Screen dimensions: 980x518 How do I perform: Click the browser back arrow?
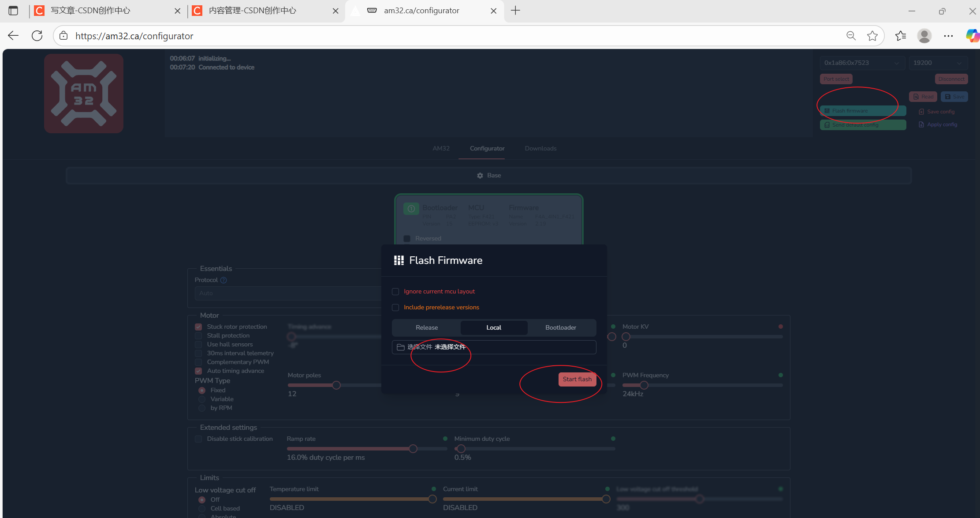pos(13,36)
